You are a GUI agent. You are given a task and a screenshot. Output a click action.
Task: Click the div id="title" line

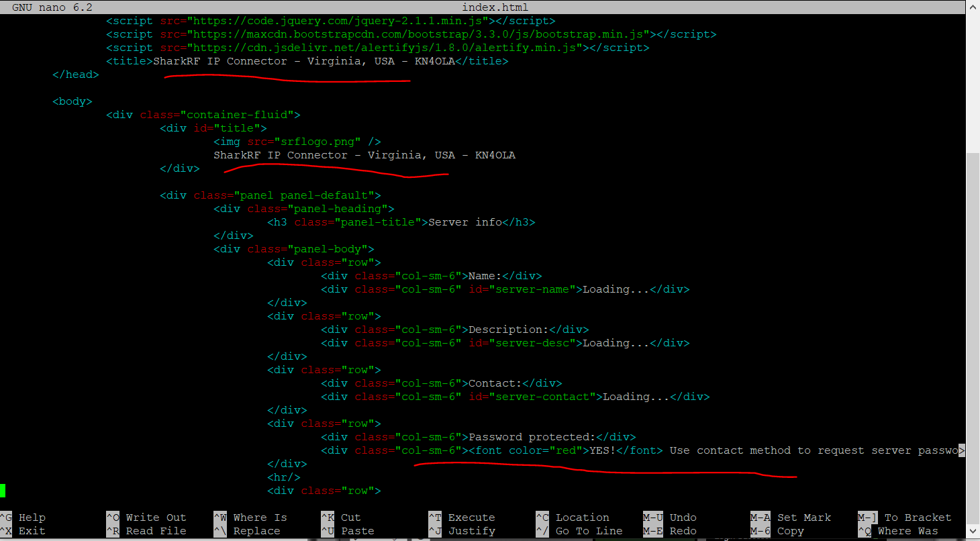tap(213, 128)
